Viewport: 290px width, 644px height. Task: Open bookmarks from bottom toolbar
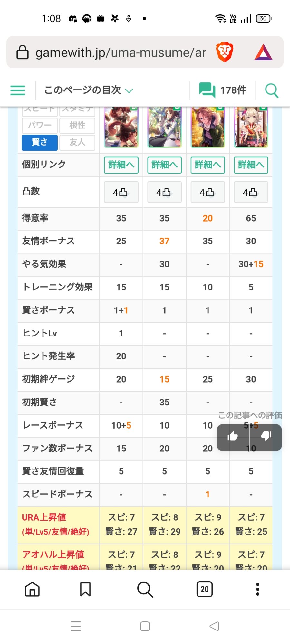tap(85, 589)
